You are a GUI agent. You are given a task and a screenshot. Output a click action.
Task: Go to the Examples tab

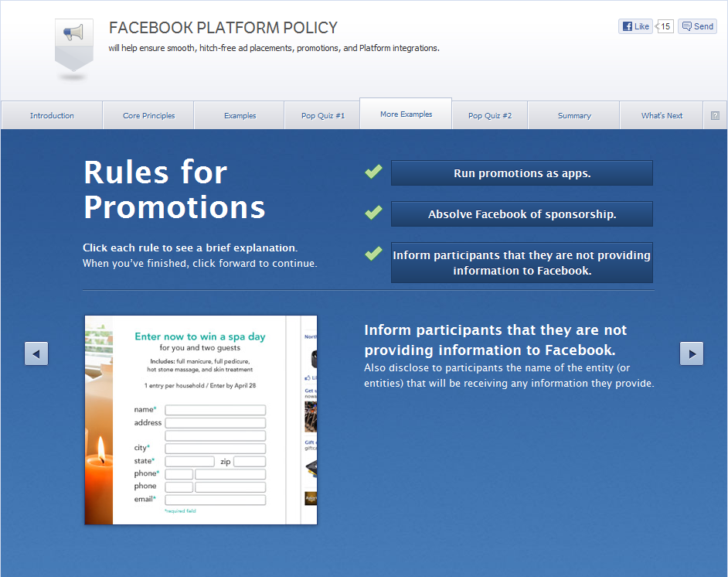pyautogui.click(x=240, y=115)
